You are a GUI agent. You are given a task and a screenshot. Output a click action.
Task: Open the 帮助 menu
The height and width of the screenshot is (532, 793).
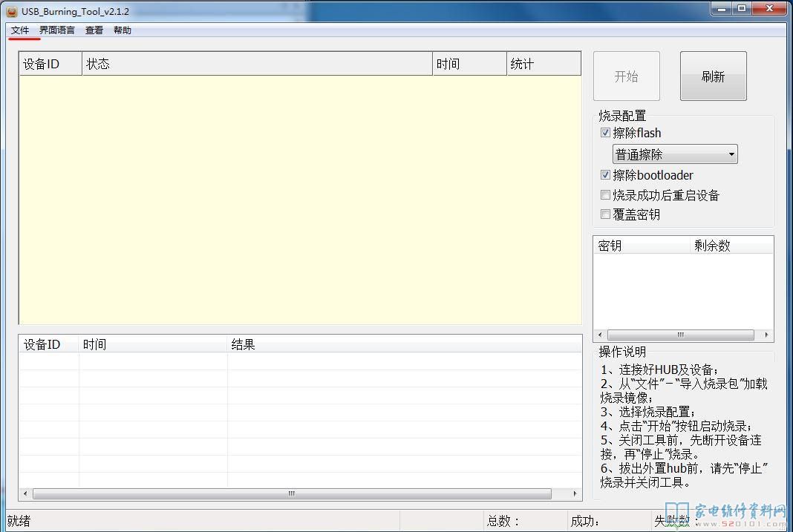click(123, 30)
